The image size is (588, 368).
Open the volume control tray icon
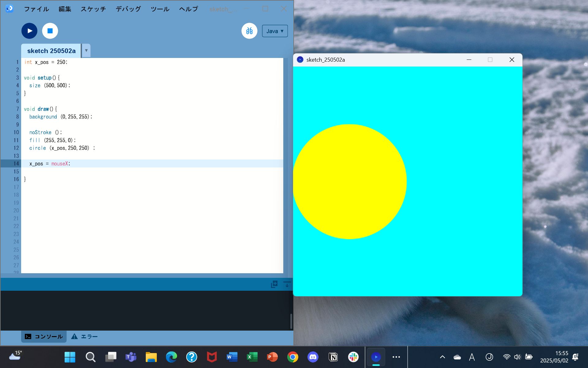518,357
